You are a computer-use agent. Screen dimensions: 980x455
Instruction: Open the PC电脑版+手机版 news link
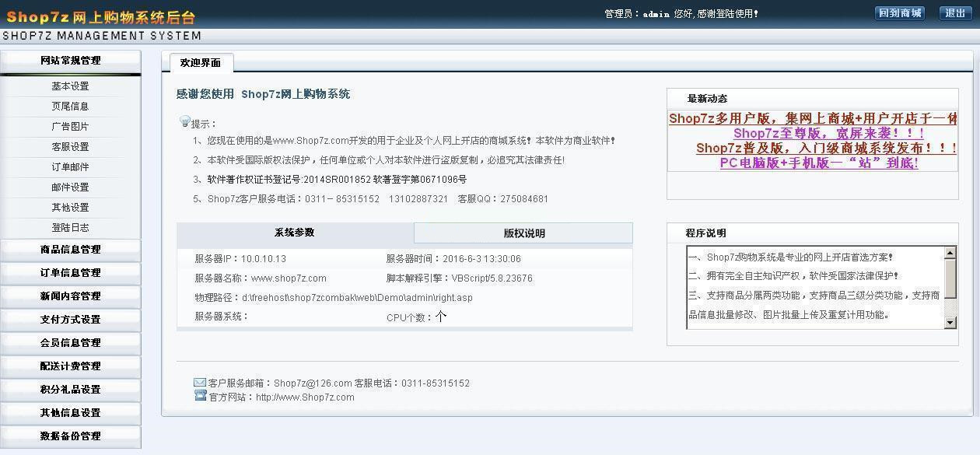click(x=819, y=163)
